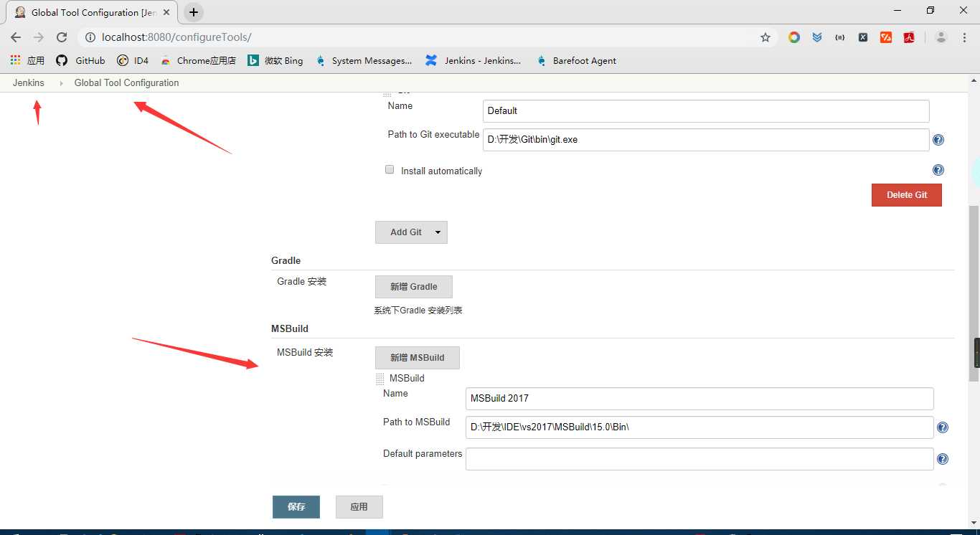980x535 pixels.
Task: Toggle the Git Install automatically checkbox
Action: 390,170
